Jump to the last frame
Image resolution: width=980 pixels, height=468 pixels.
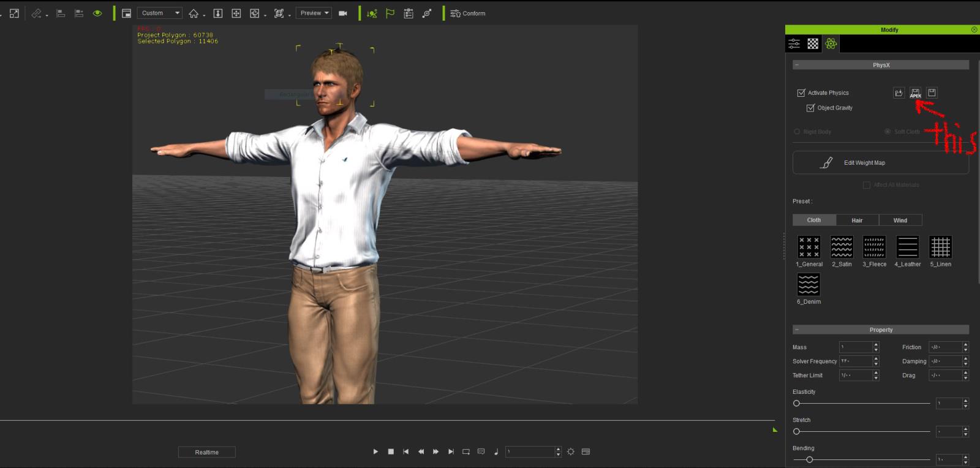coord(451,451)
